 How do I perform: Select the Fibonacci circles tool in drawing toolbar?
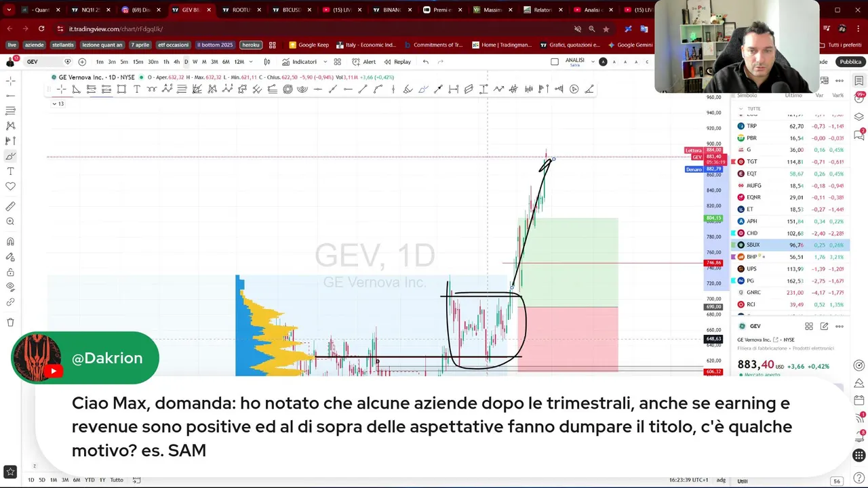pos(288,89)
